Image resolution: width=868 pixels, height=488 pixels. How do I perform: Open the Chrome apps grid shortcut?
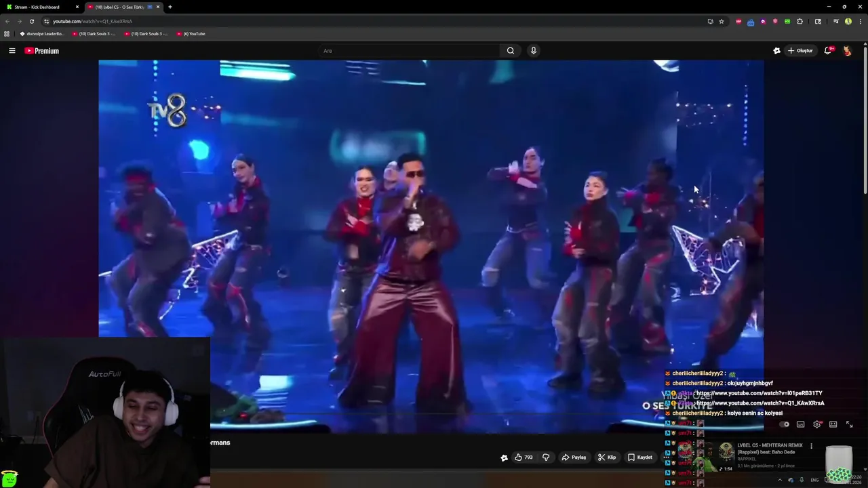coord(7,33)
